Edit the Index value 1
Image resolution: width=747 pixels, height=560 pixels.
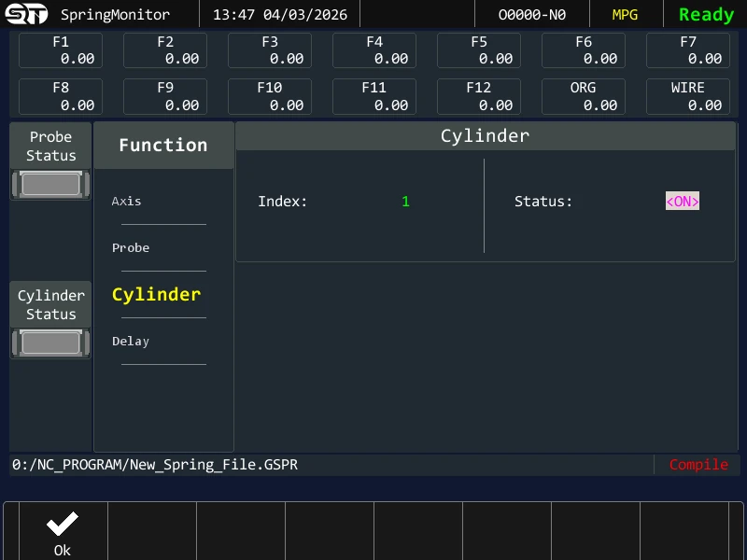[x=405, y=201]
